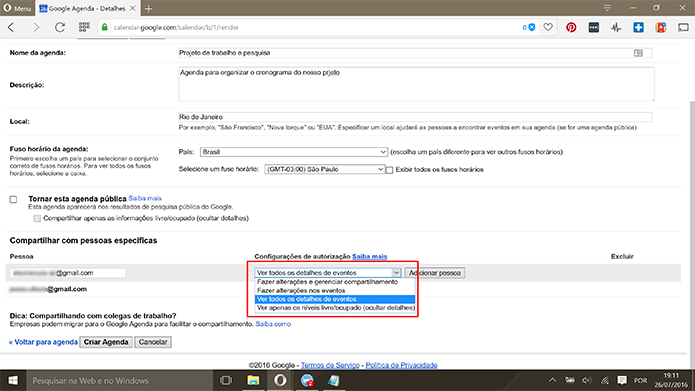Click Pesquisar na Web e no Windows box
The image size is (695, 391).
point(119,380)
